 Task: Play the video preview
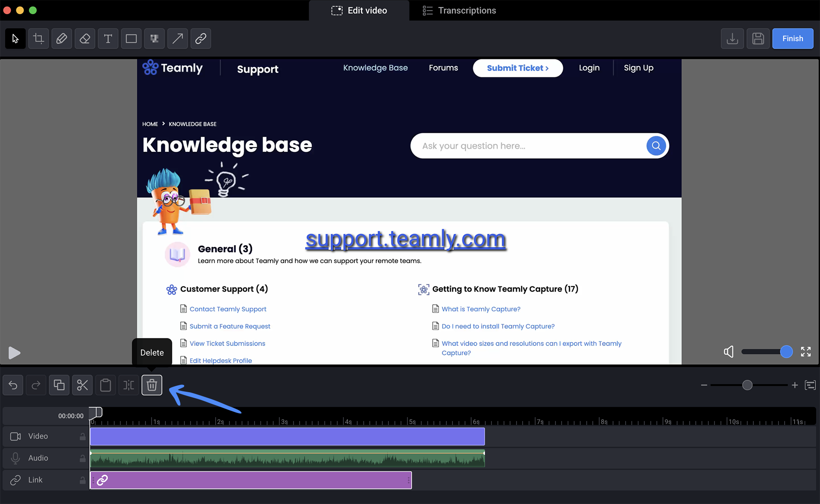(14, 353)
